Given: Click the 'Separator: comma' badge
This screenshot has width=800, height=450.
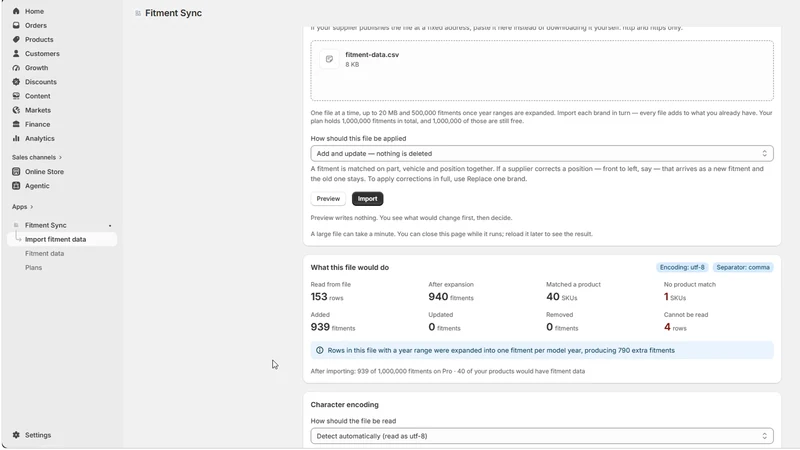Looking at the screenshot, I should click(743, 267).
